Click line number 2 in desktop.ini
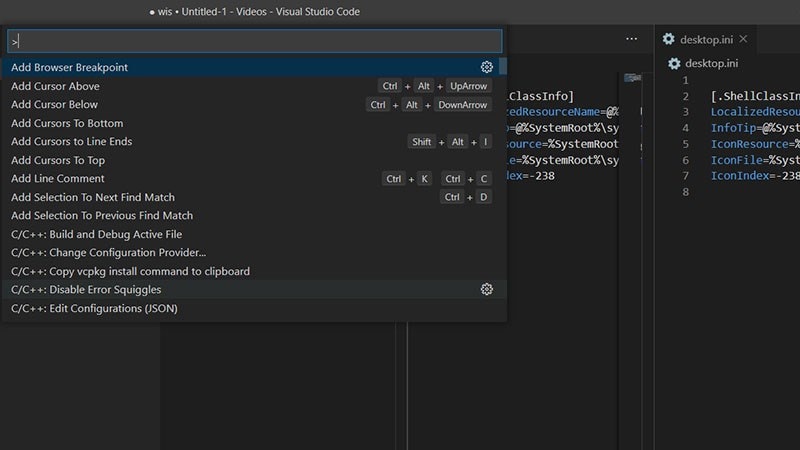Image resolution: width=800 pixels, height=450 pixels. 686,96
